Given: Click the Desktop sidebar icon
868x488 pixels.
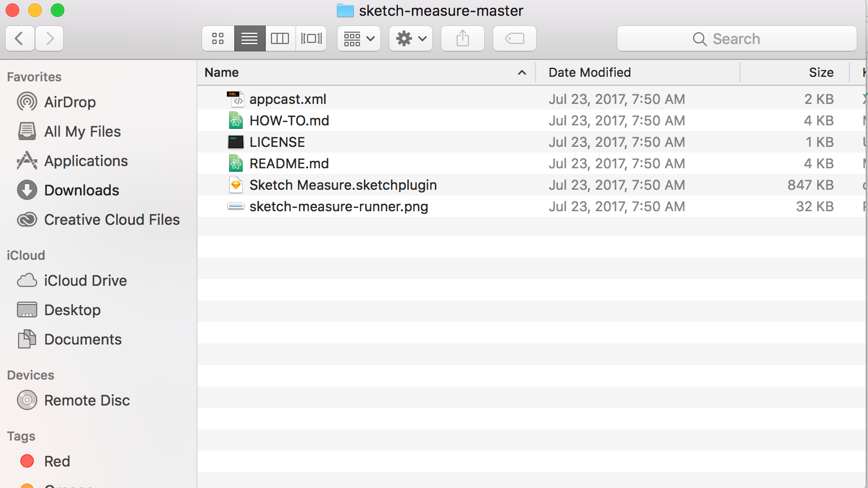Looking at the screenshot, I should 27,310.
